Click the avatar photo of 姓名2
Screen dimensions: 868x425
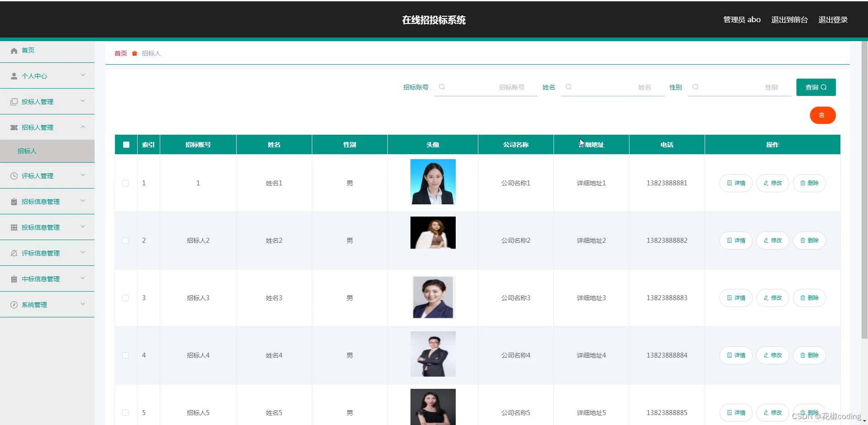[x=433, y=233]
